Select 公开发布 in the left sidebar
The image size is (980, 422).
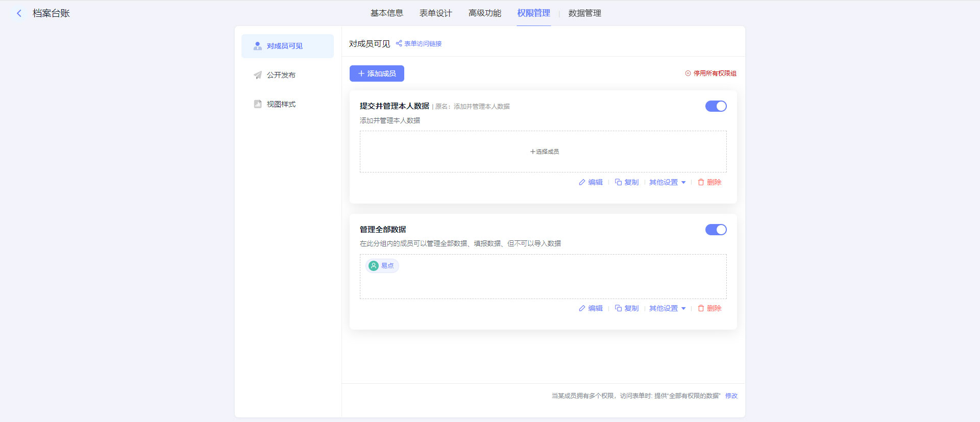pyautogui.click(x=281, y=75)
